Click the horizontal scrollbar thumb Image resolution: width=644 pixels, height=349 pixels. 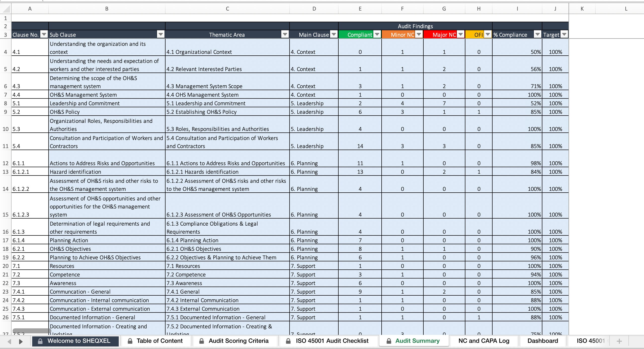[32, 331]
